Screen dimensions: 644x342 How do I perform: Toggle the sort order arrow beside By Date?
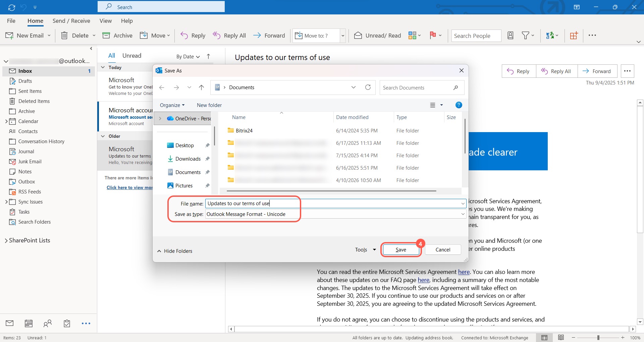pos(208,56)
